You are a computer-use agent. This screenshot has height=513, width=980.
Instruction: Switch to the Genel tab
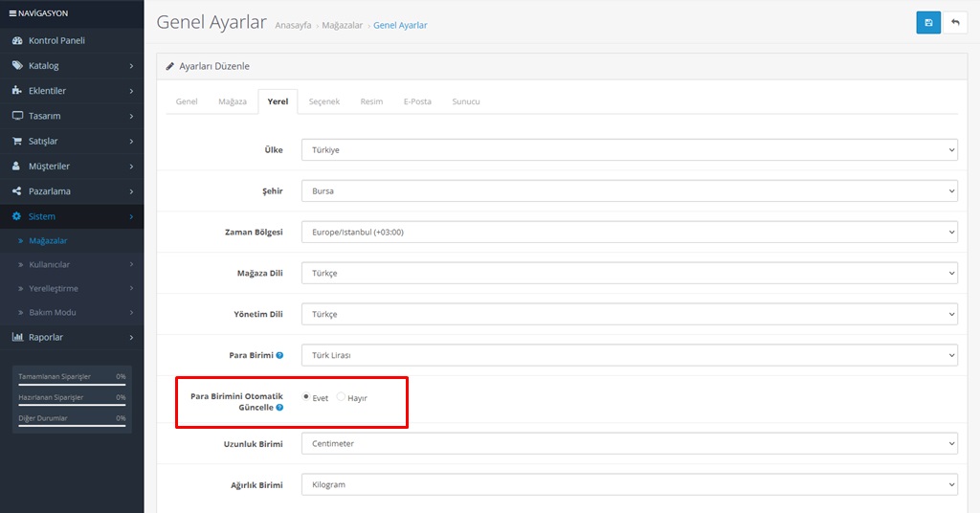click(x=187, y=101)
